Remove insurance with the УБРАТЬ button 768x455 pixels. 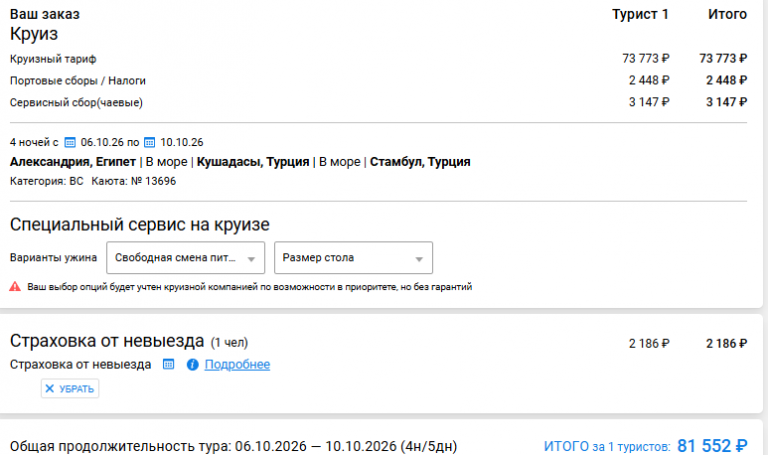pos(70,388)
